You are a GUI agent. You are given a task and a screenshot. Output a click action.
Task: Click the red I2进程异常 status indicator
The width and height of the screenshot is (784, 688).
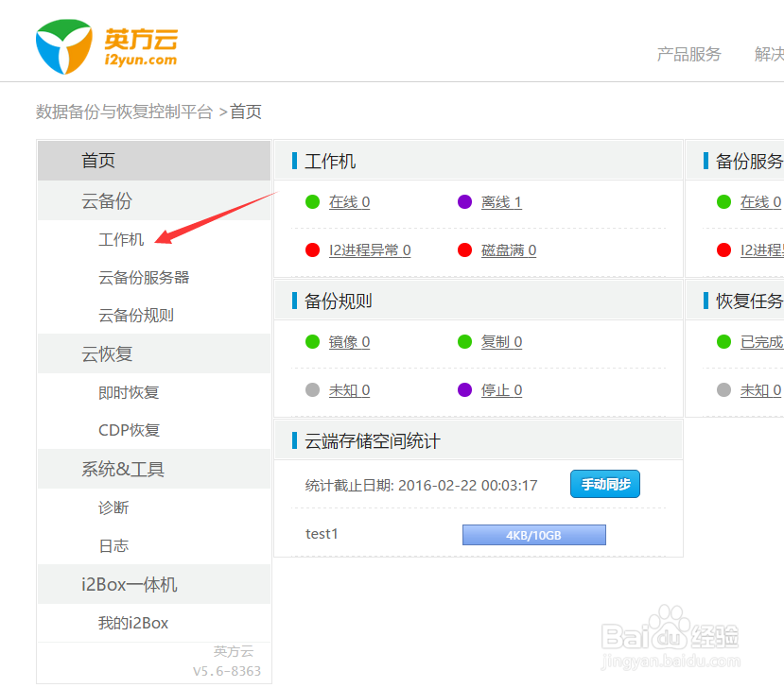312,250
